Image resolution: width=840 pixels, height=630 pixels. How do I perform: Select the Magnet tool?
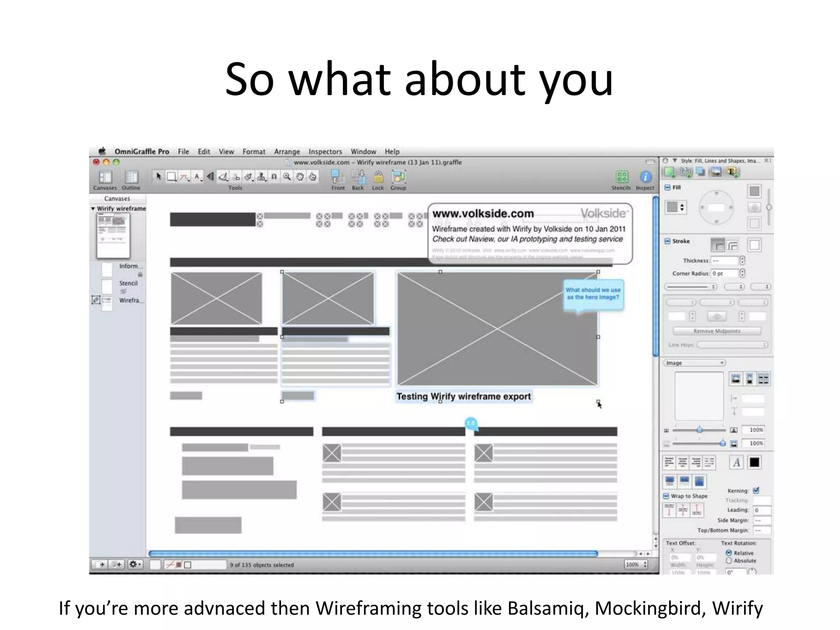pyautogui.click(x=274, y=177)
